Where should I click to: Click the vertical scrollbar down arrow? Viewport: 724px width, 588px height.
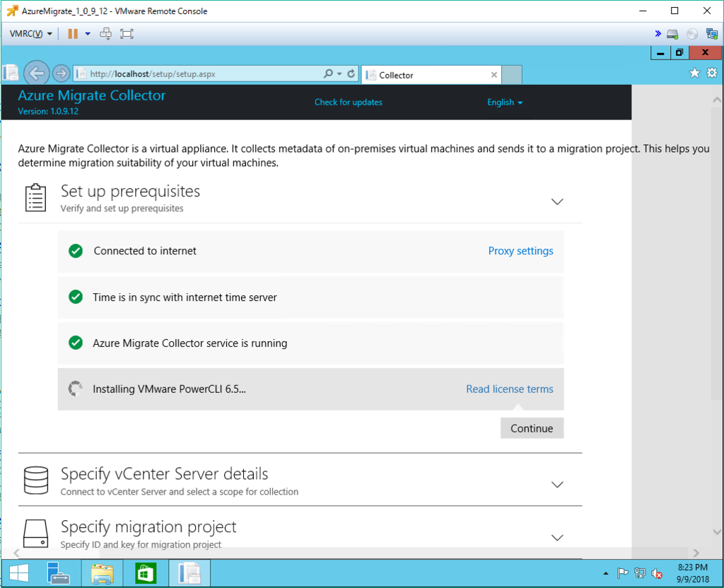[x=717, y=531]
